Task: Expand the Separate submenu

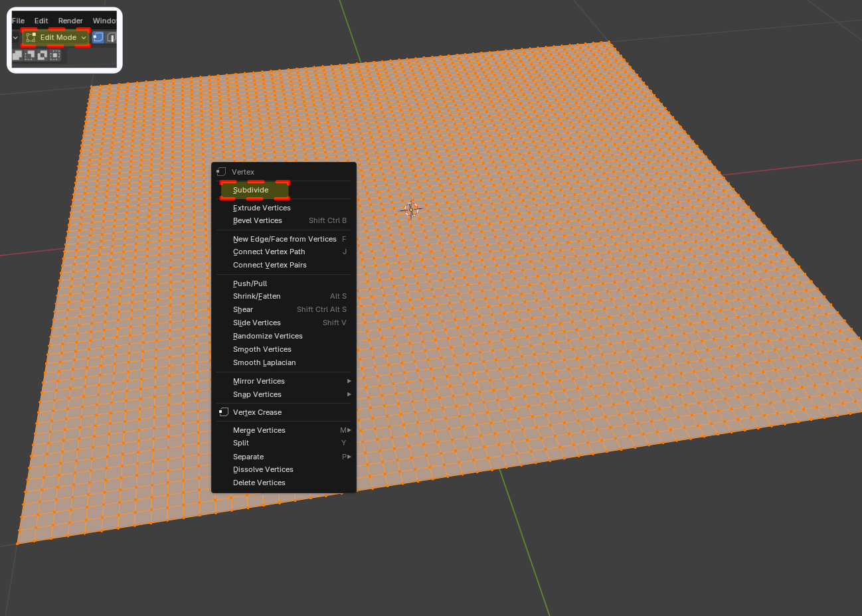Action: (x=284, y=457)
